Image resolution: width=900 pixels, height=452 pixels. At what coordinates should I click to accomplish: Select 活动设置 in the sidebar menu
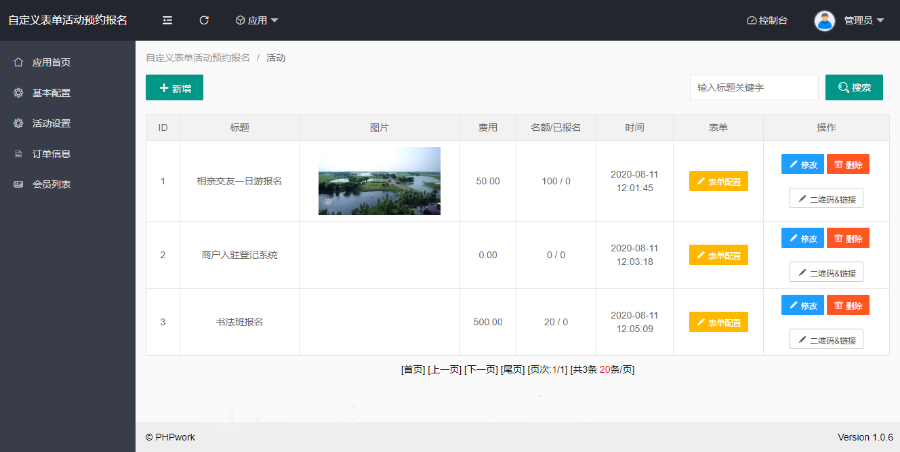[51, 124]
